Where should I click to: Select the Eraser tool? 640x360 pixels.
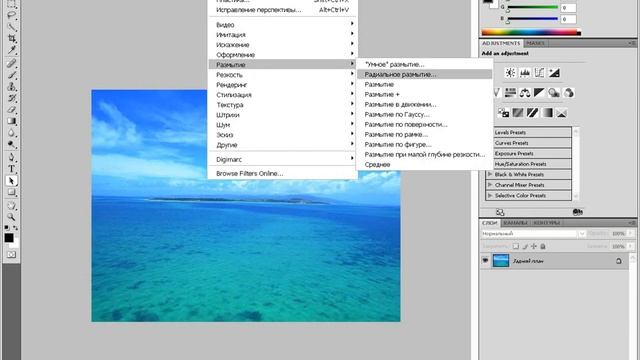click(x=11, y=110)
